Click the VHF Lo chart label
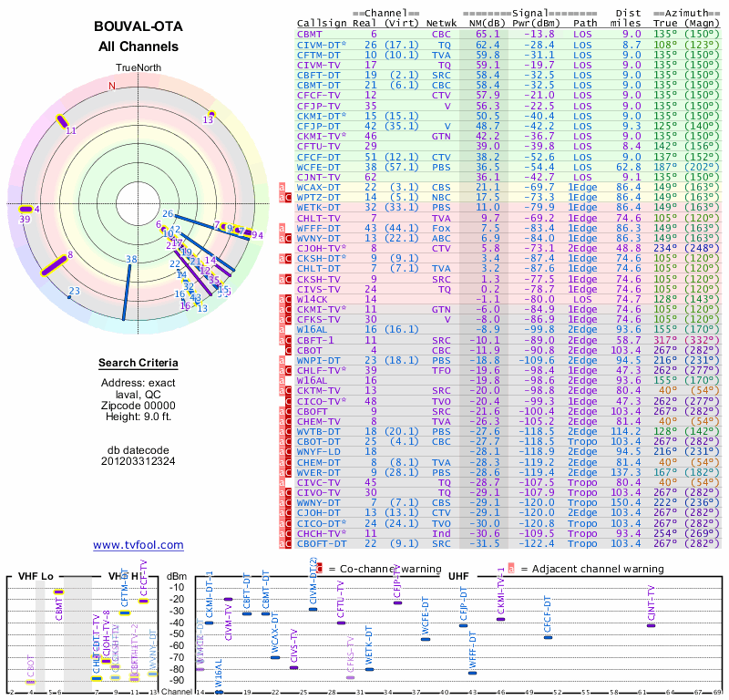 coord(36,576)
